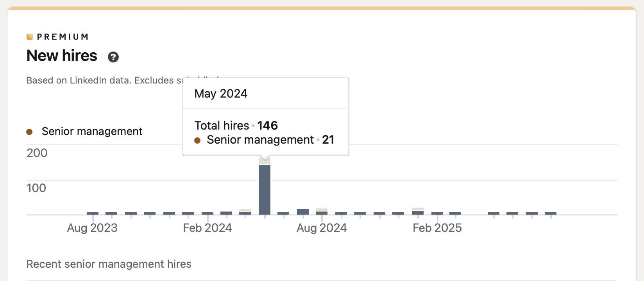Click the beige cap atop tallest bar
Image resolution: width=644 pixels, height=281 pixels.
pos(265,161)
